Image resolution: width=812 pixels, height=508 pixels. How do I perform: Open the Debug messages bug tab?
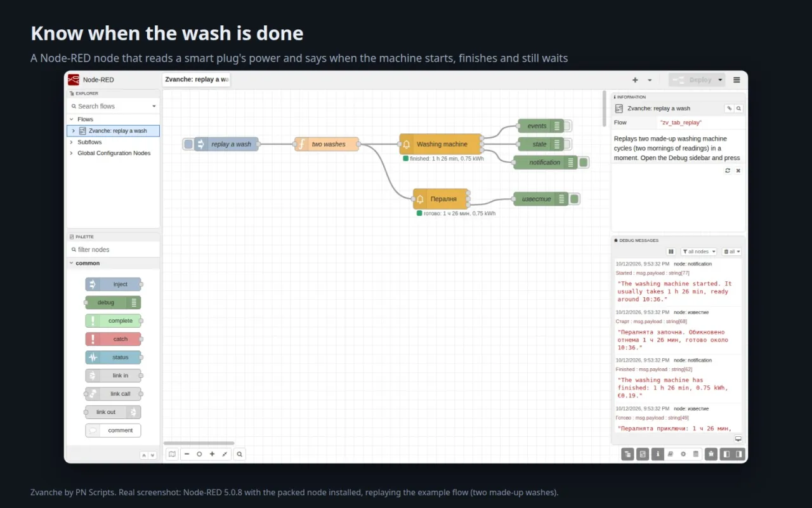point(711,454)
